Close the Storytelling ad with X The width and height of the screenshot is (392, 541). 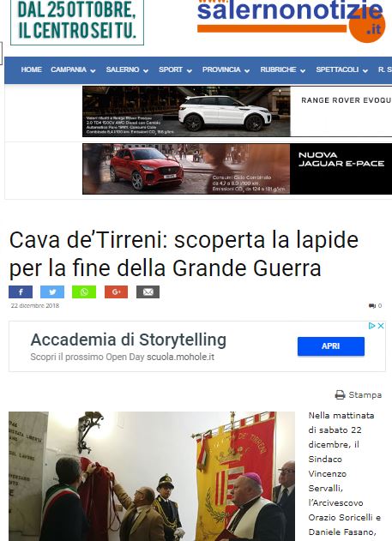(381, 326)
